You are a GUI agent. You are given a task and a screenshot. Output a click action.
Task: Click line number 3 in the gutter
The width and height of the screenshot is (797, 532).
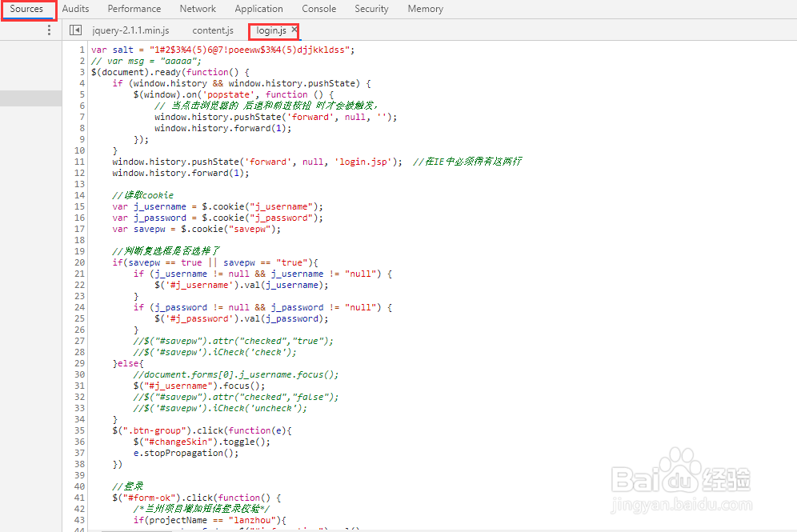[x=82, y=72]
